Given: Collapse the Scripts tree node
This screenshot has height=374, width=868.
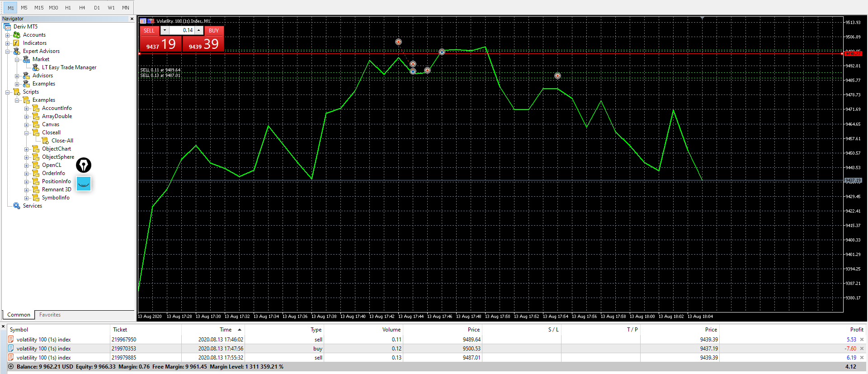Looking at the screenshot, I should pos(7,92).
